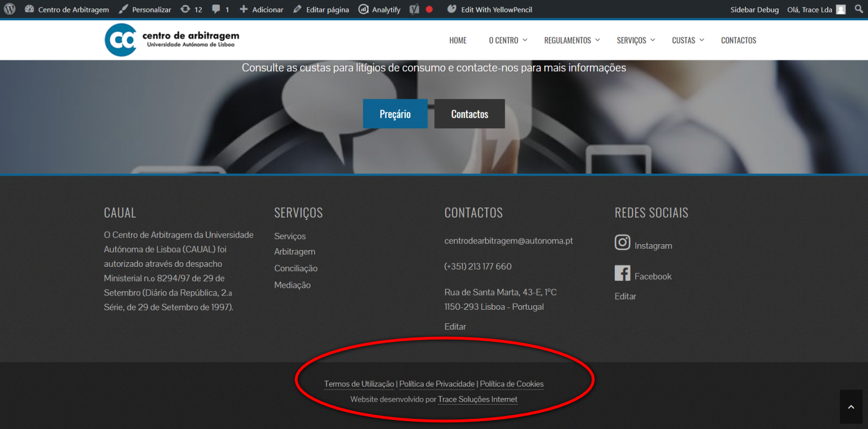This screenshot has width=868, height=429.
Task: Open the Política de Privacidade link
Action: coord(437,384)
